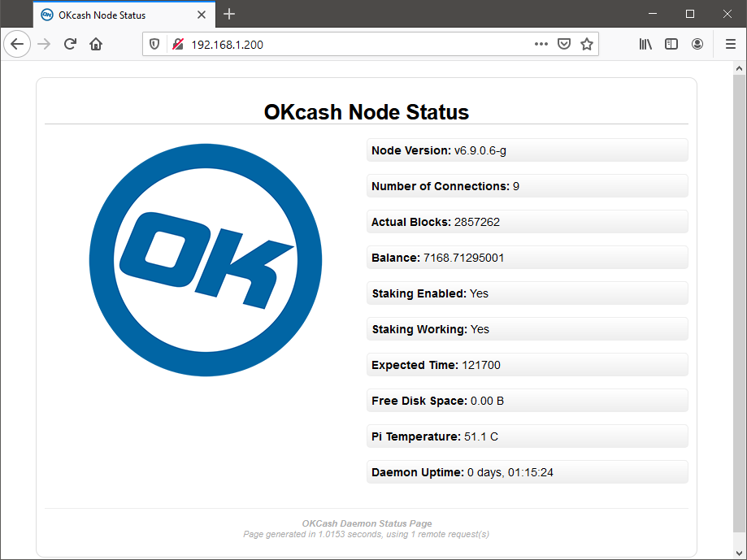Open the Firefox account menu
The width and height of the screenshot is (747, 560).
coord(697,44)
